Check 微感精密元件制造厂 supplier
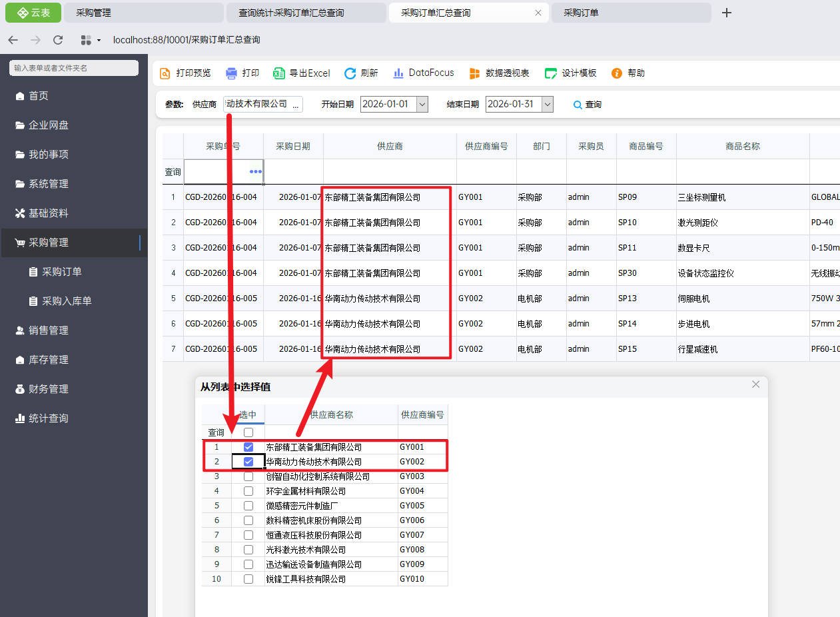 [x=248, y=506]
